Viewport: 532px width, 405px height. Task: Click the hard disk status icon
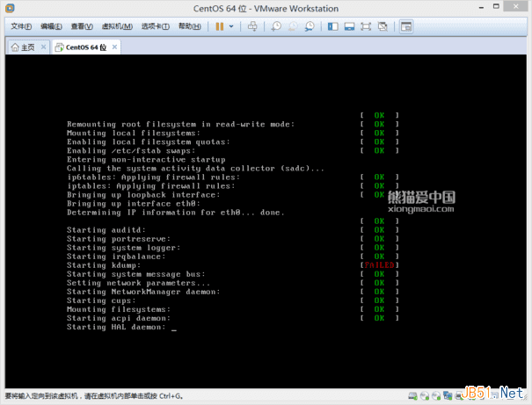click(x=412, y=395)
